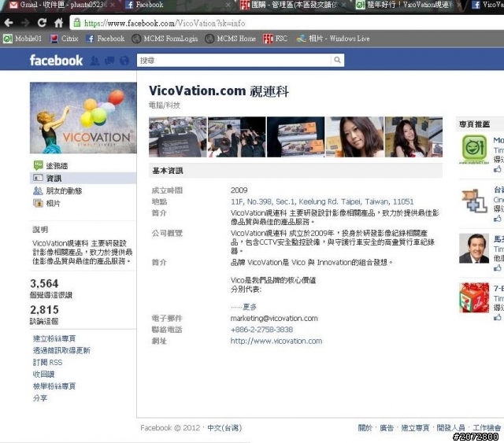Screen dimensions: 504x443
Task: Click the marketing@vicovation.com email
Action: point(274,319)
